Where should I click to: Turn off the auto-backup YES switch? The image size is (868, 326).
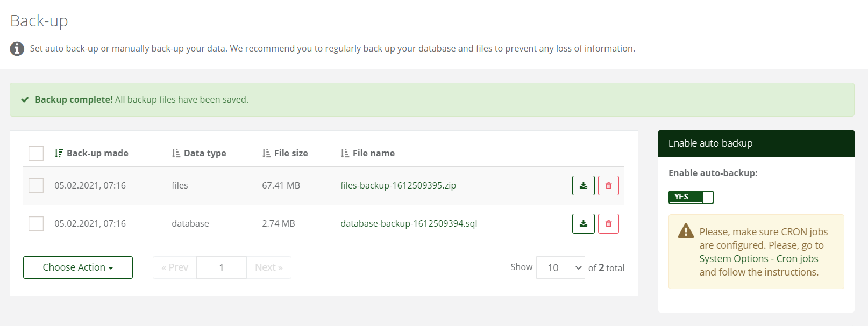691,197
